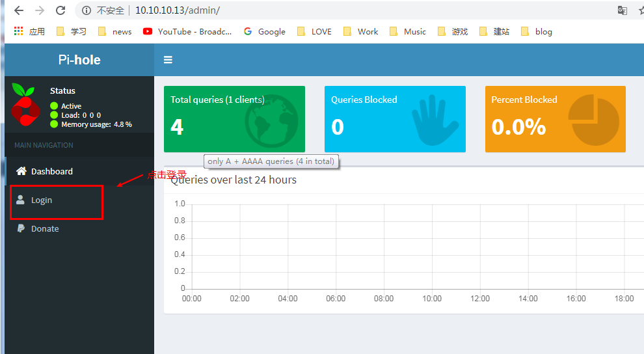
Task: Open the Work bookmark folder
Action: 360,32
